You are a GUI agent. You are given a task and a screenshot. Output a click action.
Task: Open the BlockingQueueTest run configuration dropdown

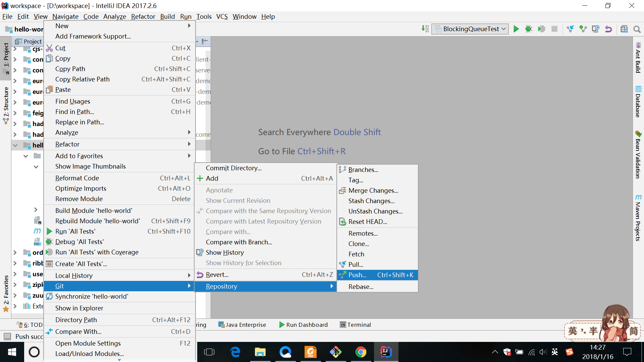470,29
